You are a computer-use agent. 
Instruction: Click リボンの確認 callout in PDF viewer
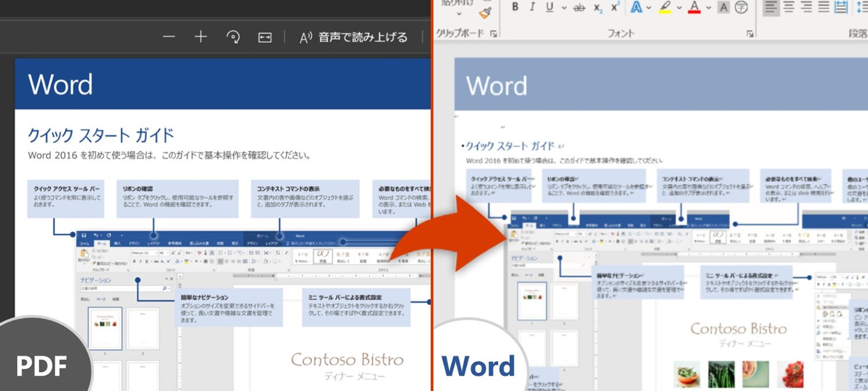178,198
